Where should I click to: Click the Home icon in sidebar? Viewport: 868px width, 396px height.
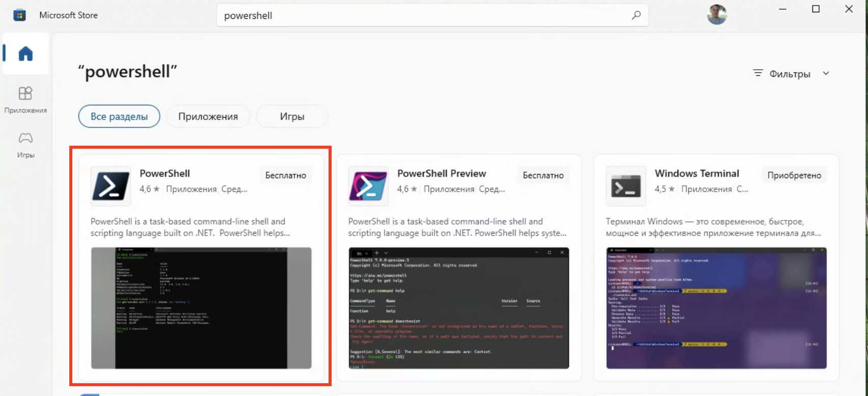click(x=25, y=54)
